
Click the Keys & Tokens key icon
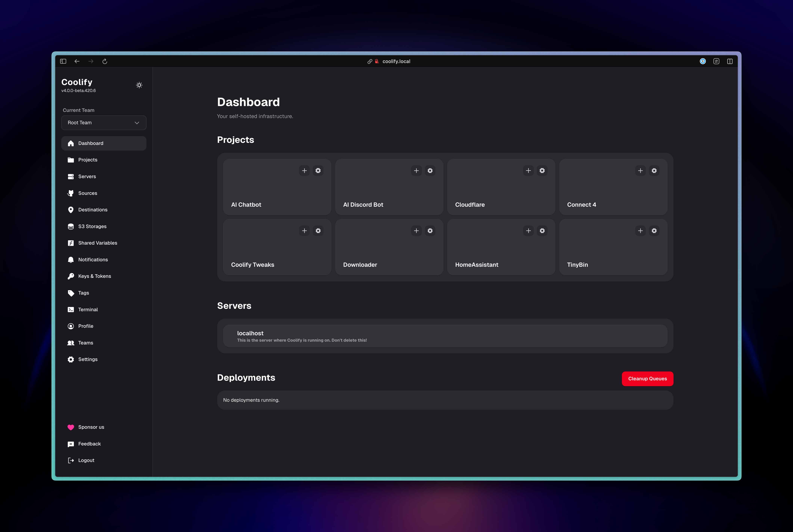(x=71, y=276)
